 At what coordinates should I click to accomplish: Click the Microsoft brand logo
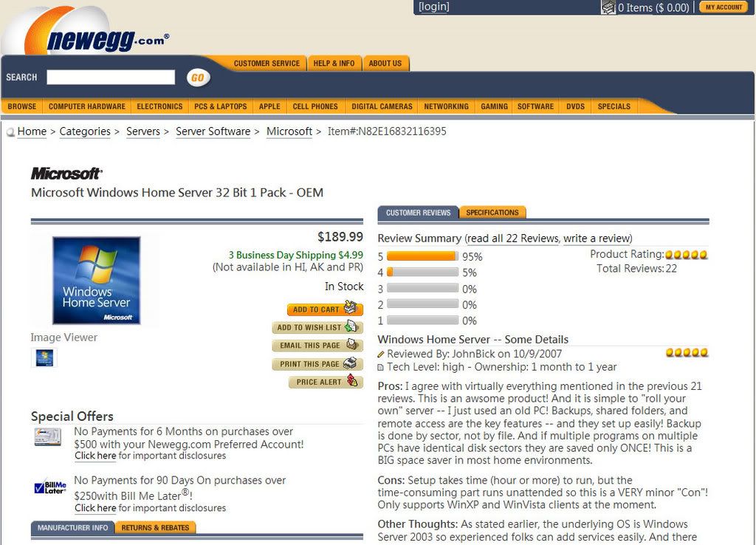pyautogui.click(x=66, y=174)
